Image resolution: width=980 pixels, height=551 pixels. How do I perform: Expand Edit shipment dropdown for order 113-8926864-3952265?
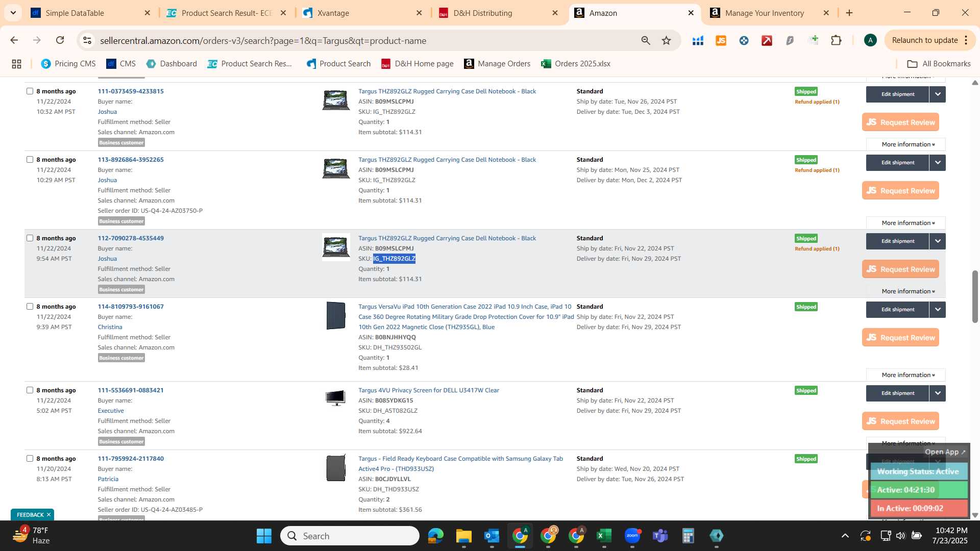tap(938, 163)
